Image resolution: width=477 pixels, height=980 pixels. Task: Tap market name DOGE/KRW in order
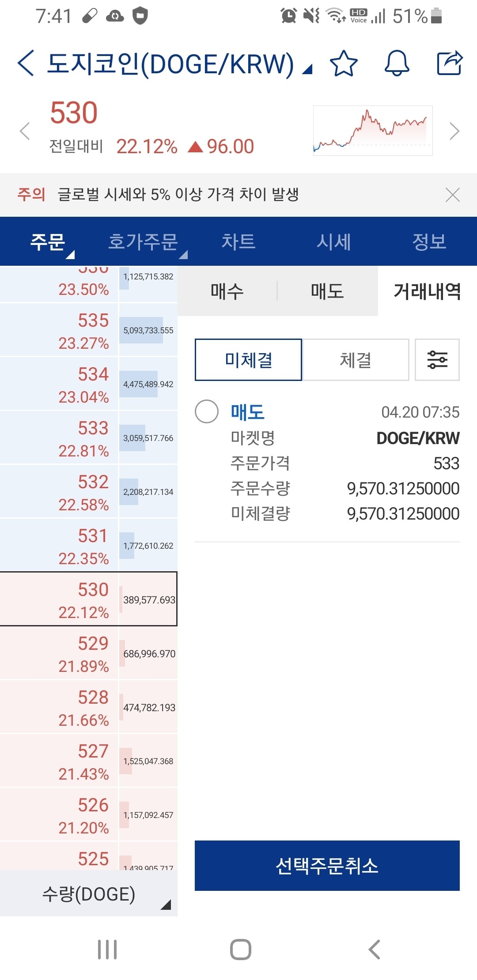click(418, 438)
